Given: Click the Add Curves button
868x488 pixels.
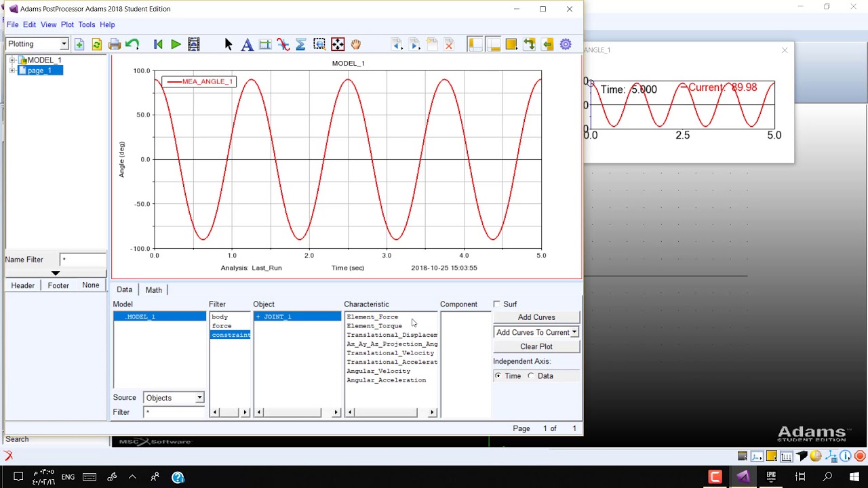Looking at the screenshot, I should [x=536, y=317].
